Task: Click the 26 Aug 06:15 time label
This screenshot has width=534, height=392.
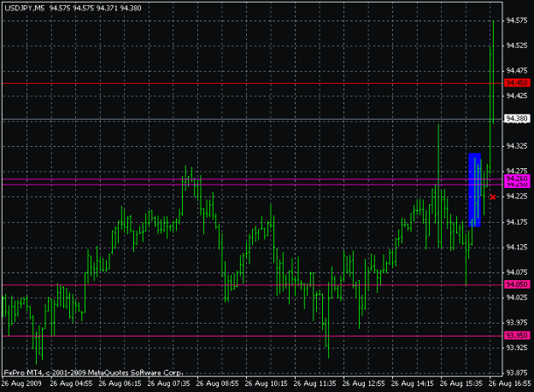Action: [x=120, y=383]
